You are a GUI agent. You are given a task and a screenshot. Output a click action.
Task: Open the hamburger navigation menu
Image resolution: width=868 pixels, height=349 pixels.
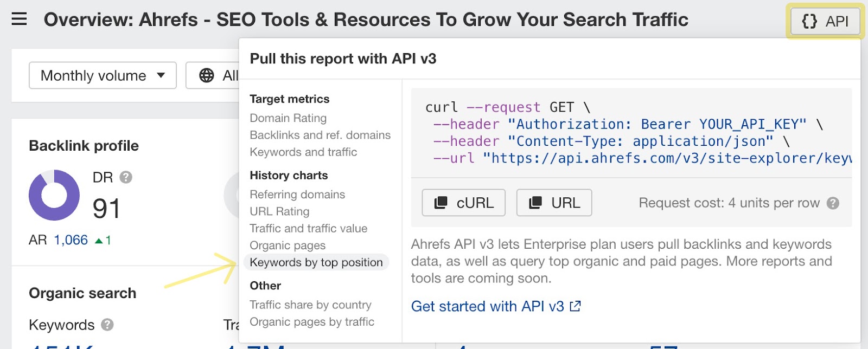click(19, 20)
